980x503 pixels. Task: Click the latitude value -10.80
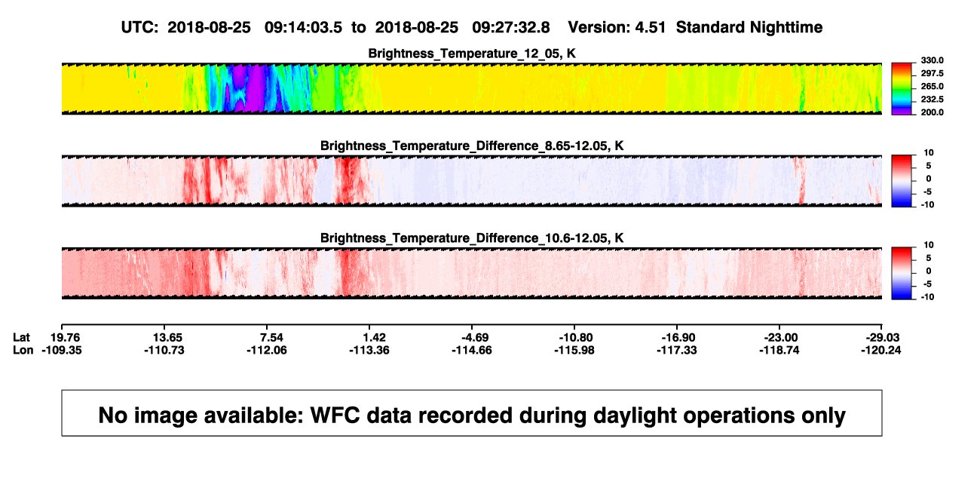(574, 337)
